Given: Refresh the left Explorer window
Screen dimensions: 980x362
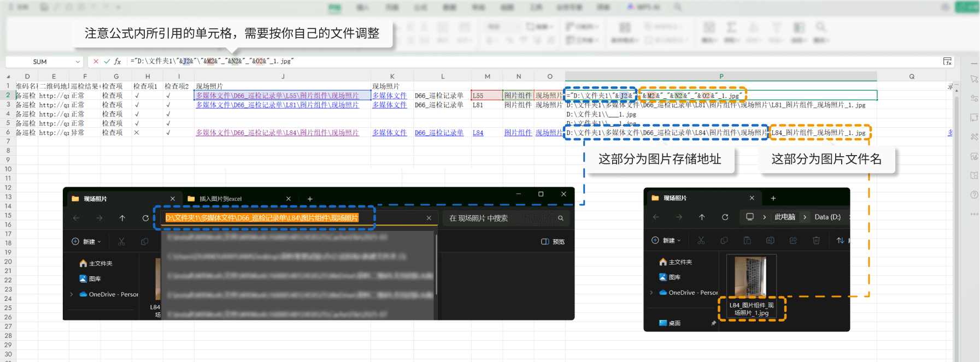Looking at the screenshot, I should click(145, 218).
